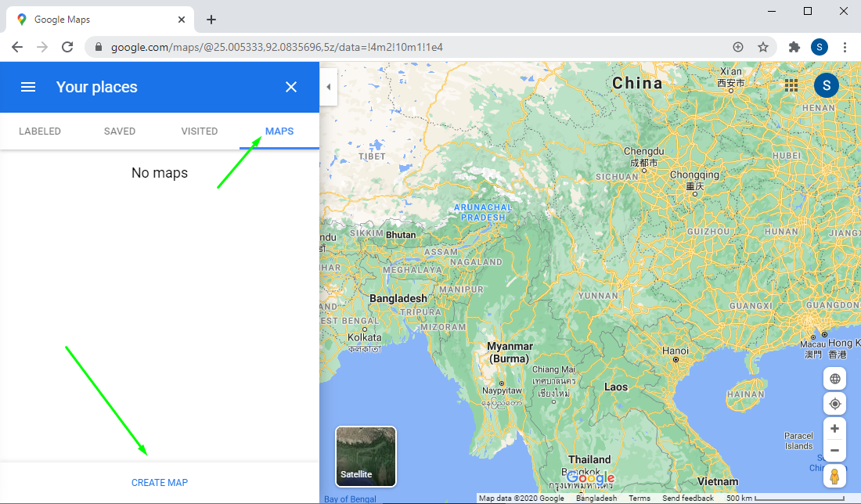Open the Chrome profile avatar
This screenshot has width=861, height=504.
(820, 47)
